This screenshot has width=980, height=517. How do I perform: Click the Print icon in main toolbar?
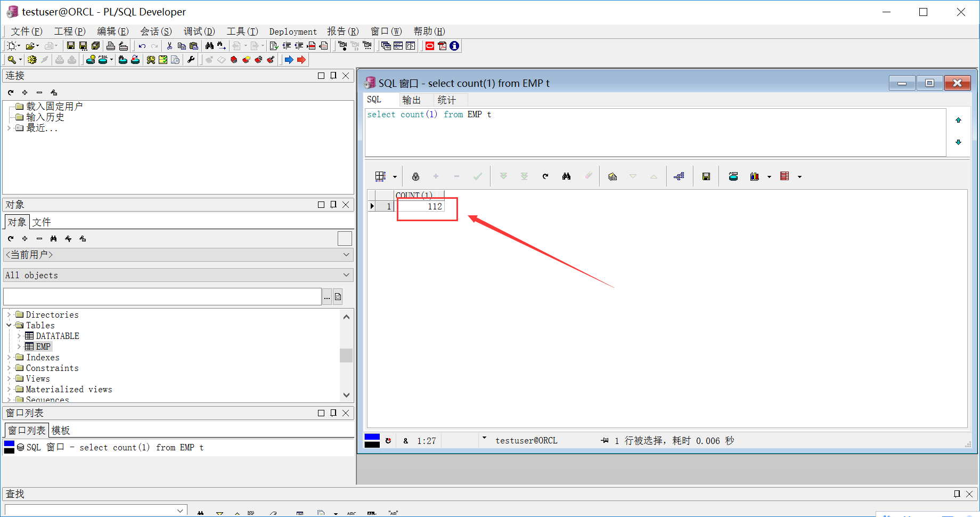111,46
